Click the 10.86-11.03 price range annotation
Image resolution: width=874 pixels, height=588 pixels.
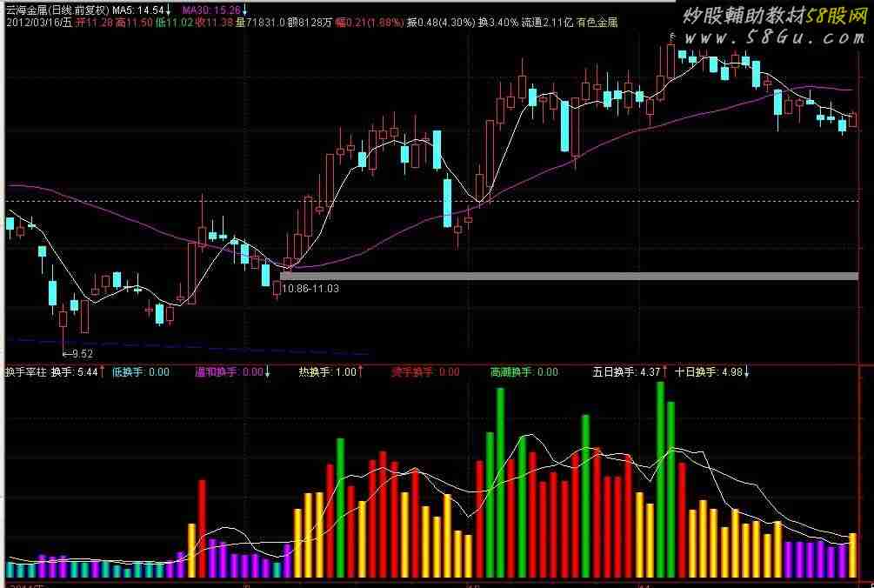coord(310,288)
